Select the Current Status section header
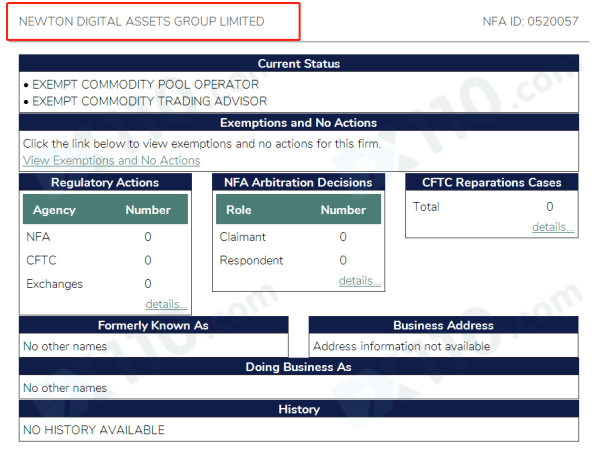Screen dimensions: 610x457 [x=298, y=64]
